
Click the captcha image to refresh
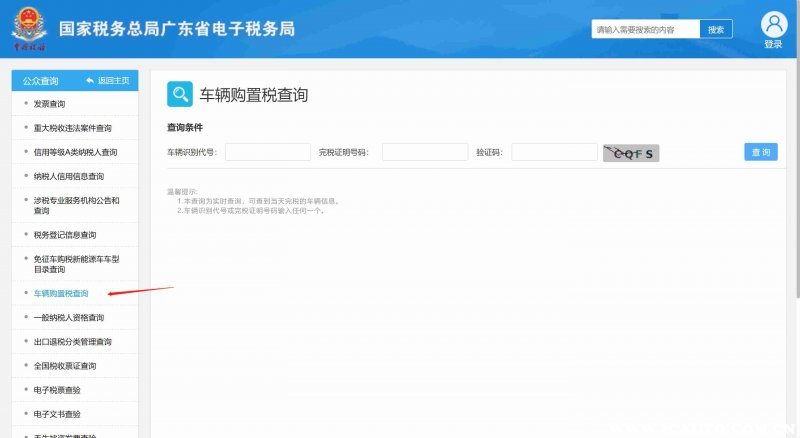[x=630, y=153]
